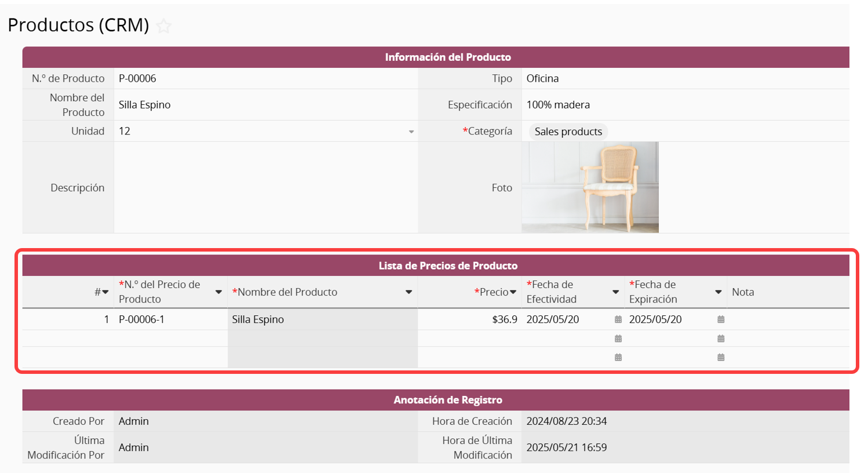Viewport: 868px width, 473px height.
Task: Open the Precio column dropdown arrow
Action: (x=513, y=292)
